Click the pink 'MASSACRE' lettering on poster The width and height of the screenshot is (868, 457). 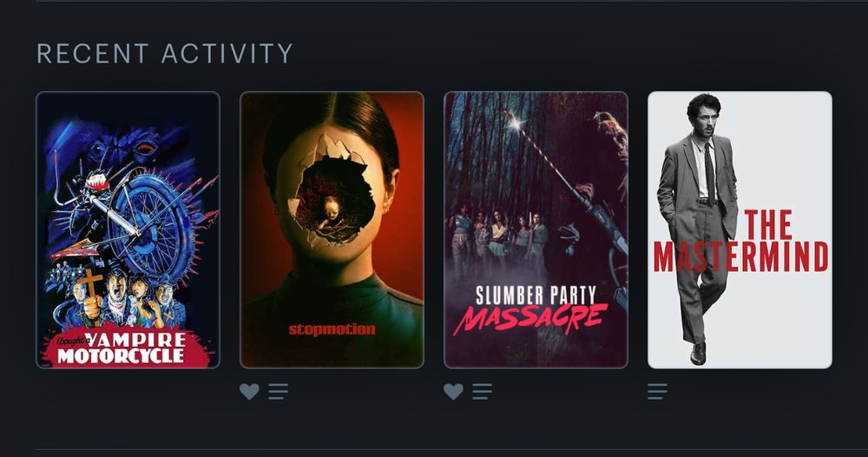(x=530, y=320)
